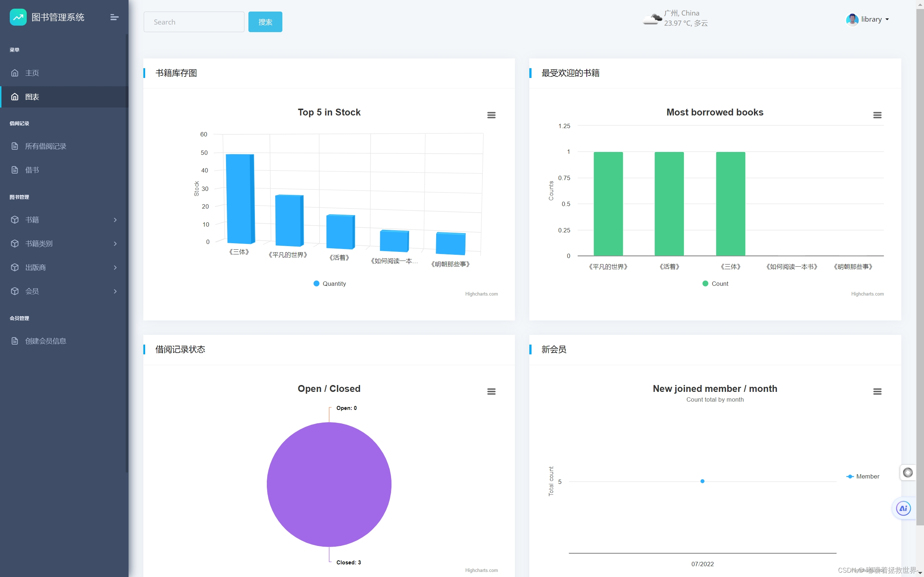Toggle the Member series legend
924x577 pixels.
tap(863, 476)
